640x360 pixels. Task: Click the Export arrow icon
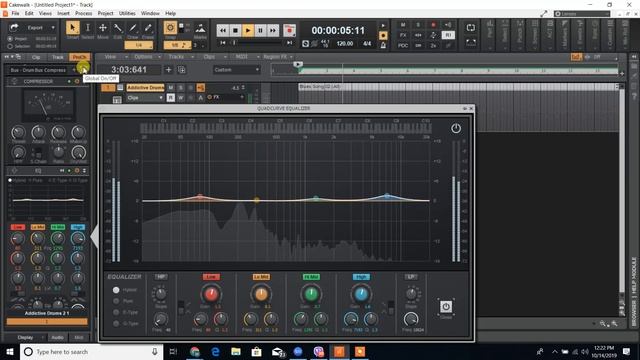[x=14, y=27]
